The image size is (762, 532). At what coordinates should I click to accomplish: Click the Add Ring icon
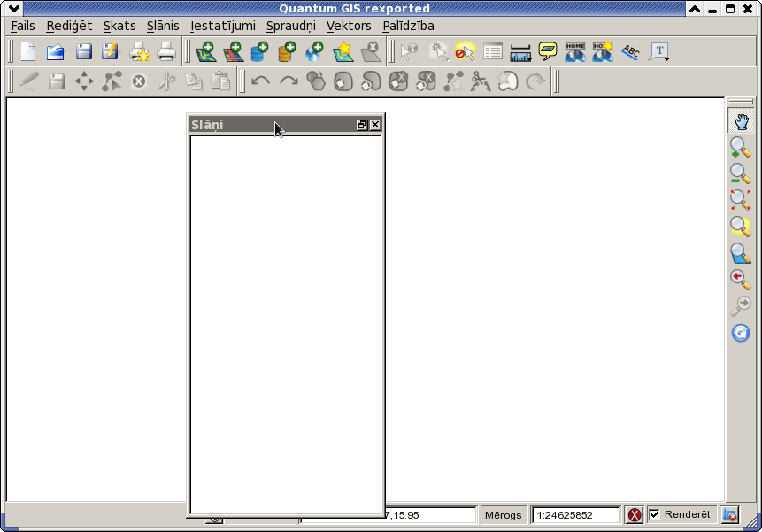[343, 81]
